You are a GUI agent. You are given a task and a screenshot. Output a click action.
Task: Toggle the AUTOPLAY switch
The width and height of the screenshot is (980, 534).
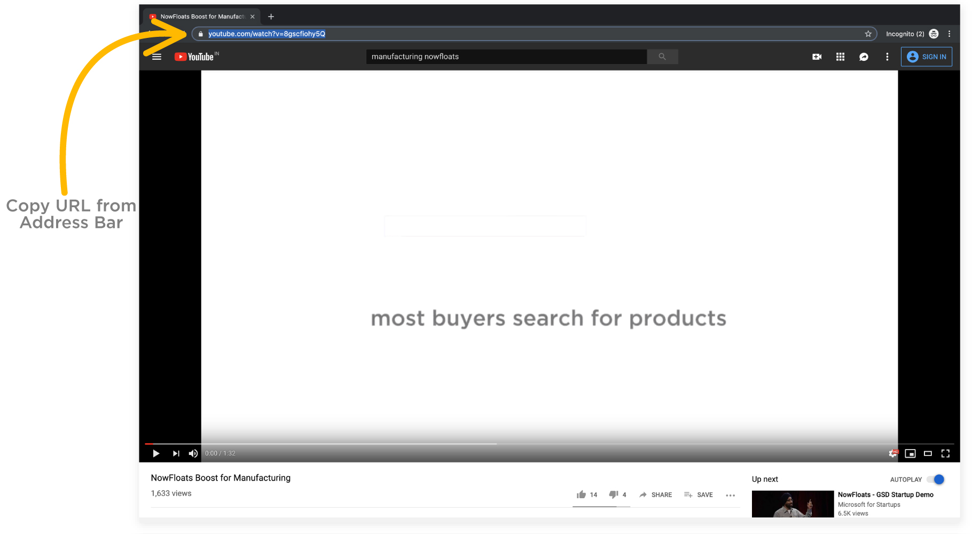coord(936,480)
